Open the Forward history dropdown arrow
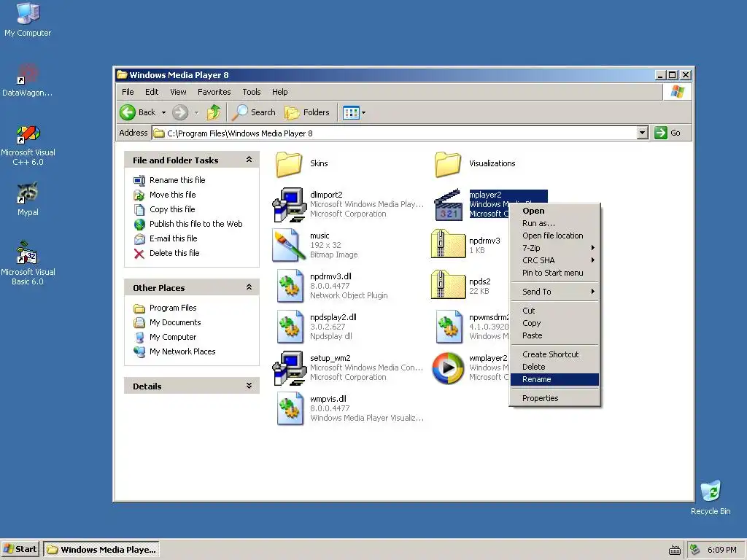Viewport: 747px width, 560px height. coord(196,113)
